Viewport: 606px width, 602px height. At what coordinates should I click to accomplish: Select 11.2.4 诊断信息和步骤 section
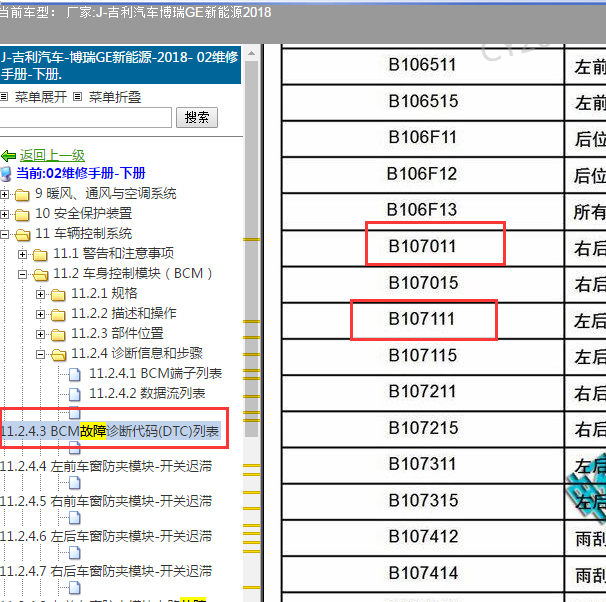(x=137, y=354)
